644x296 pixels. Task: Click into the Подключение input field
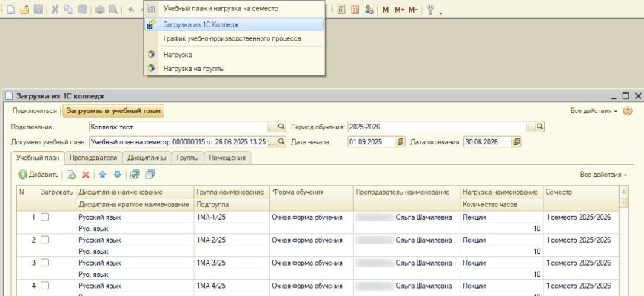click(x=178, y=127)
